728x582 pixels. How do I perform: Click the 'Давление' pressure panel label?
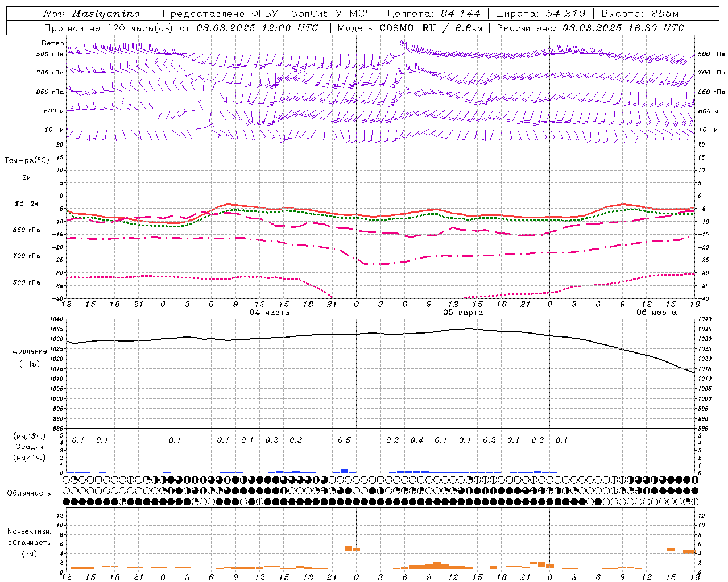click(x=30, y=351)
